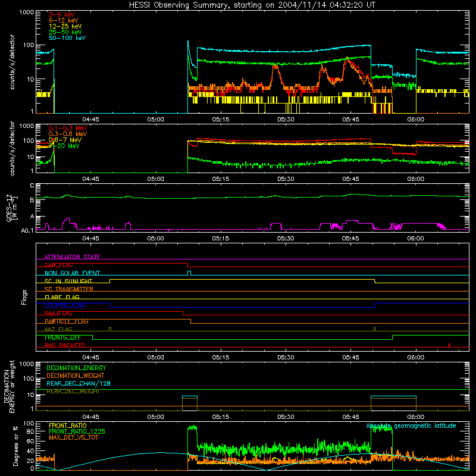Pick the SC_TRANSMITTER flag label
Viewport: 476px width, 476px height.
[x=69, y=289]
